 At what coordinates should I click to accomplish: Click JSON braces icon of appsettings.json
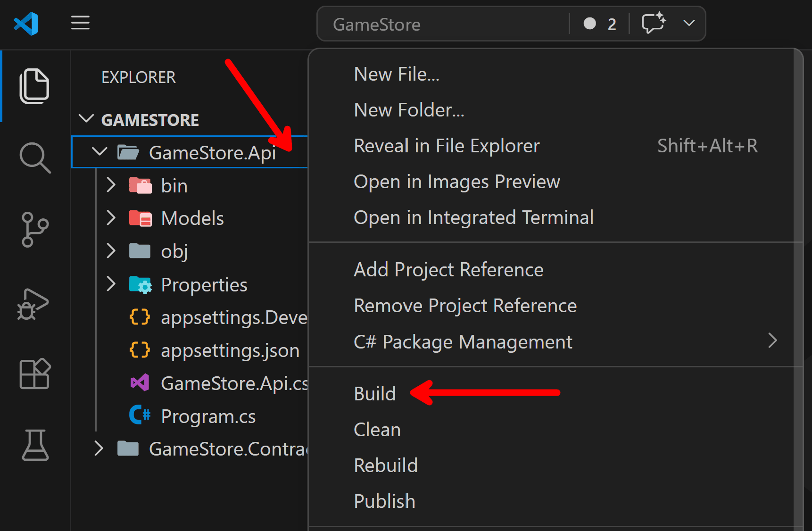[140, 350]
